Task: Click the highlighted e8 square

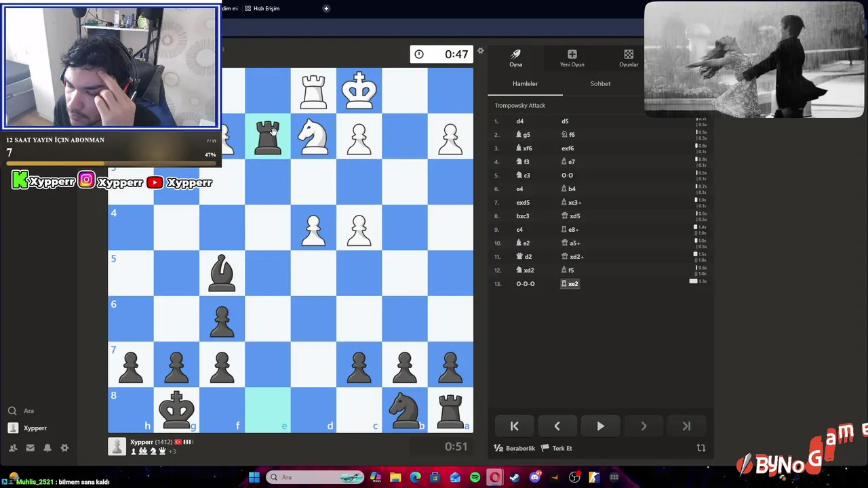Action: coord(268,409)
